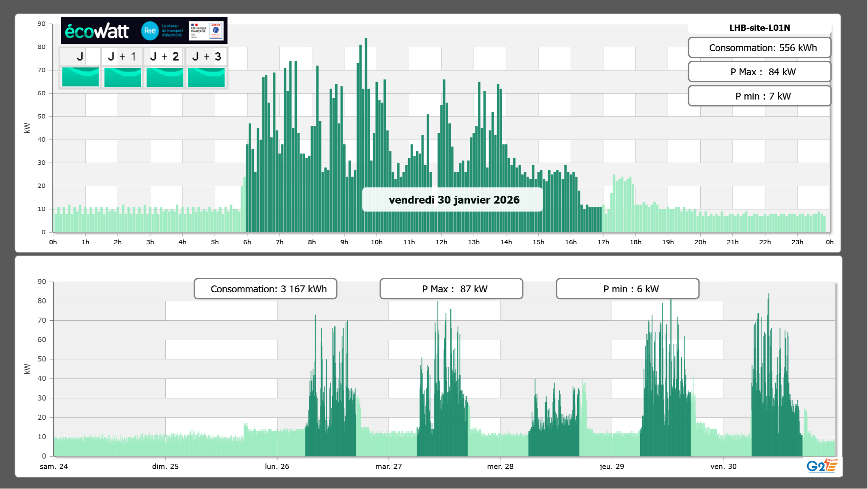868x489 pixels.
Task: Click the 12h tick on daily chart
Action: point(441,242)
